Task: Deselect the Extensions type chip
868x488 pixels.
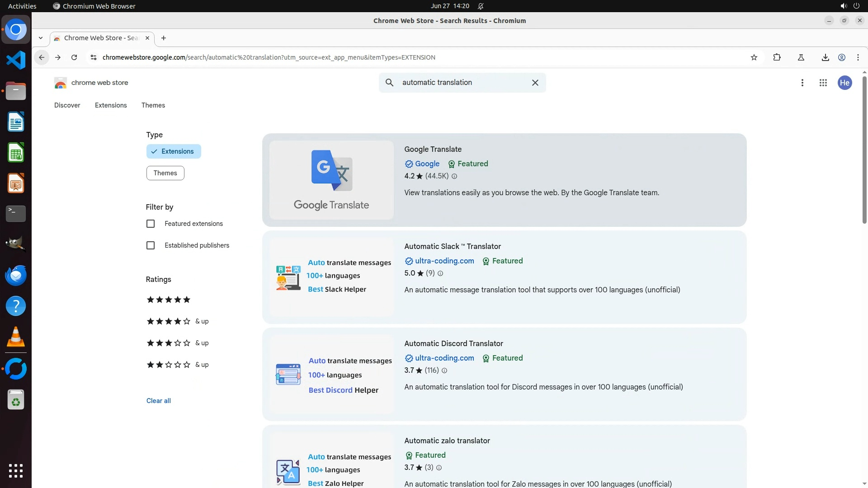Action: (173, 151)
